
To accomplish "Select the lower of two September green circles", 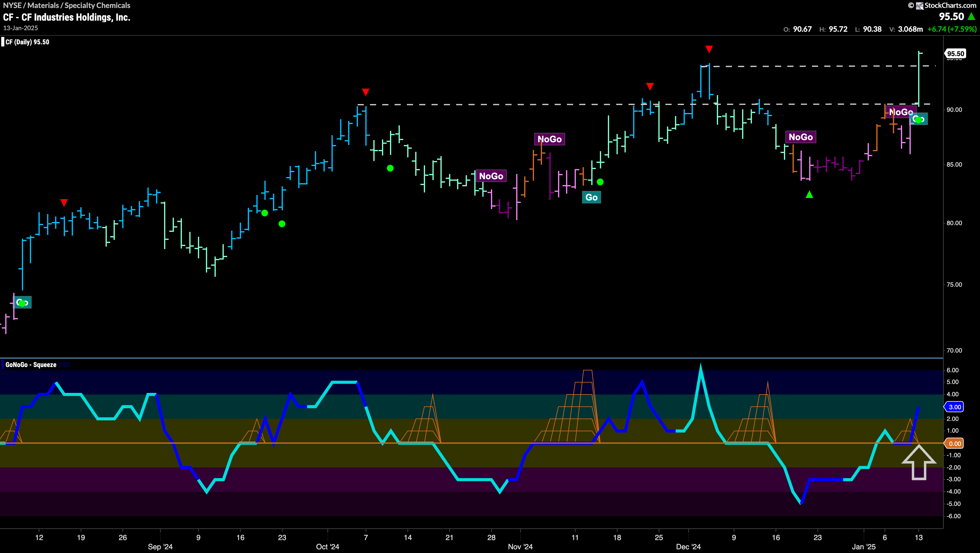I will [282, 224].
